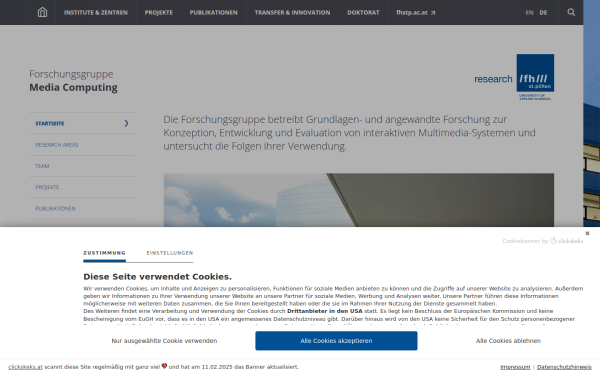Switch to Zustimmung cookie tab
The height and width of the screenshot is (375, 600).
point(104,253)
